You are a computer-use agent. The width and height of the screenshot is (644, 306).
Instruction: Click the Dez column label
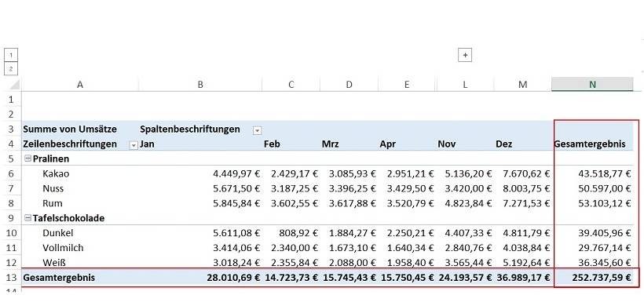coord(504,144)
